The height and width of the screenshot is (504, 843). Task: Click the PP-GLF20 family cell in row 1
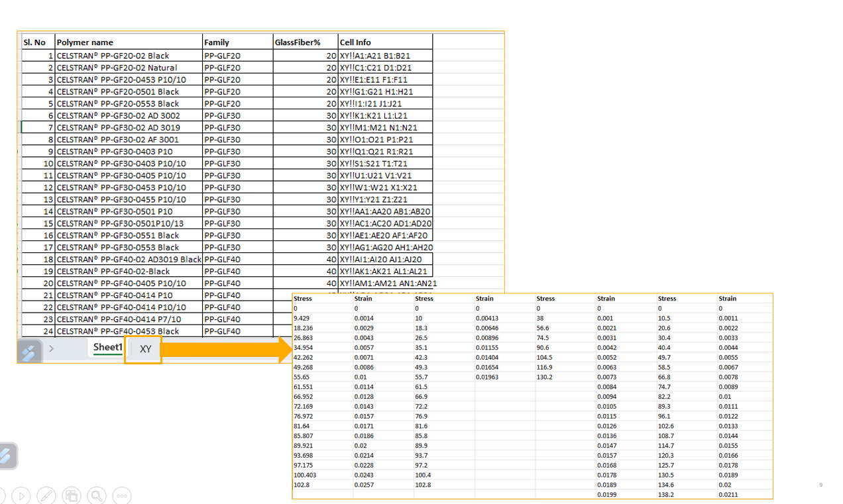(x=237, y=56)
